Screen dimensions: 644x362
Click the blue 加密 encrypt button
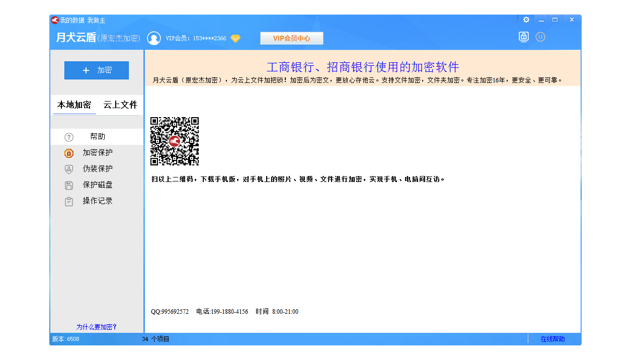pos(97,70)
